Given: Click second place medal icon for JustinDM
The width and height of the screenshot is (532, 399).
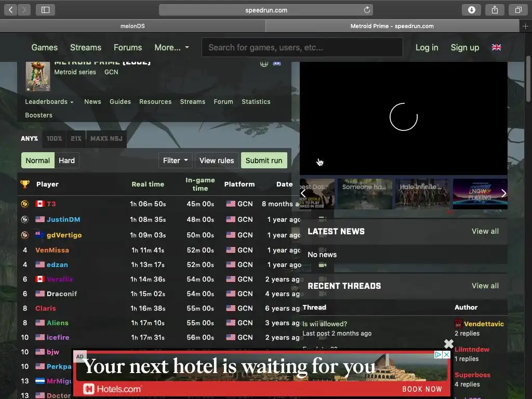Looking at the screenshot, I should click(x=25, y=220).
